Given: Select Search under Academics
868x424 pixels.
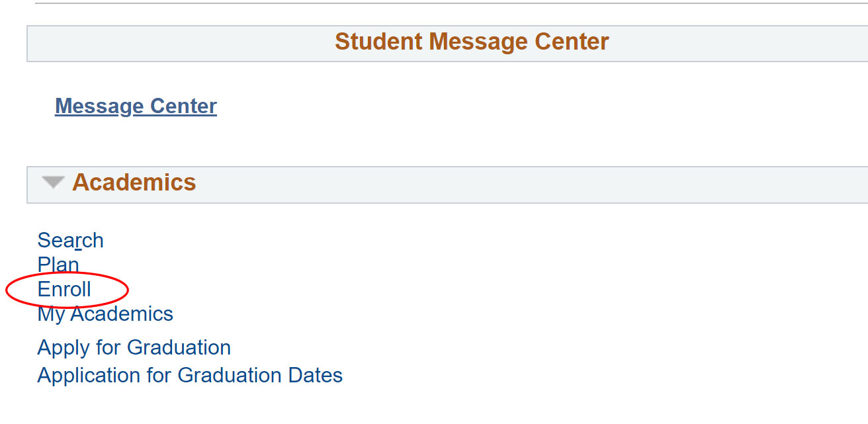Looking at the screenshot, I should tap(70, 239).
